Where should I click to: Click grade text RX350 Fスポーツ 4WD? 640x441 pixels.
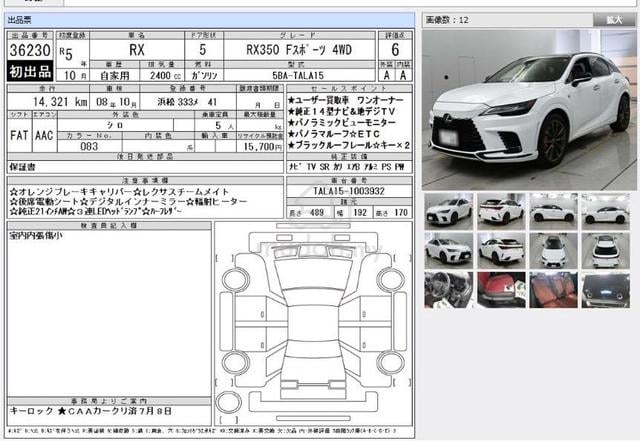pos(299,50)
